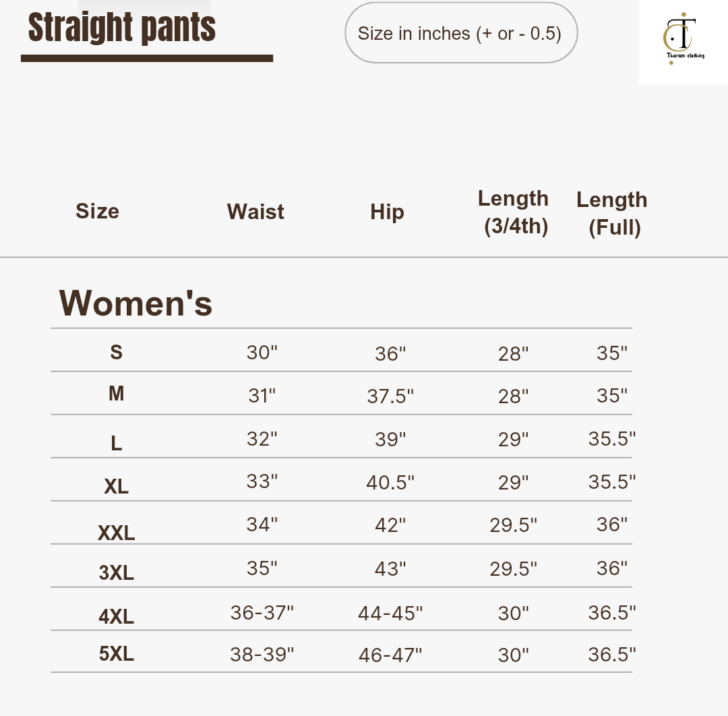728x716 pixels.
Task: Click the Size column header
Action: (97, 211)
